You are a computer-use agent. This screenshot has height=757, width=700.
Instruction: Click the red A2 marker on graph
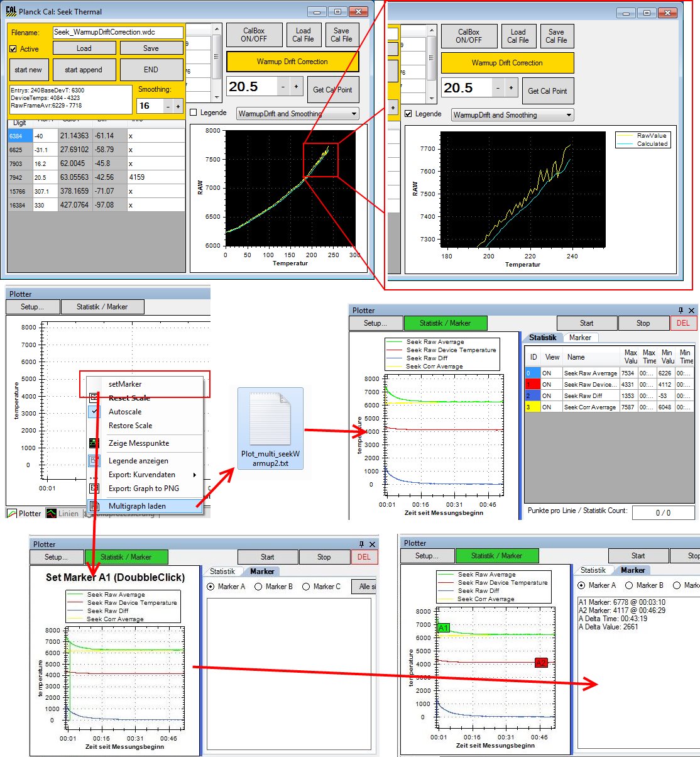[x=540, y=663]
